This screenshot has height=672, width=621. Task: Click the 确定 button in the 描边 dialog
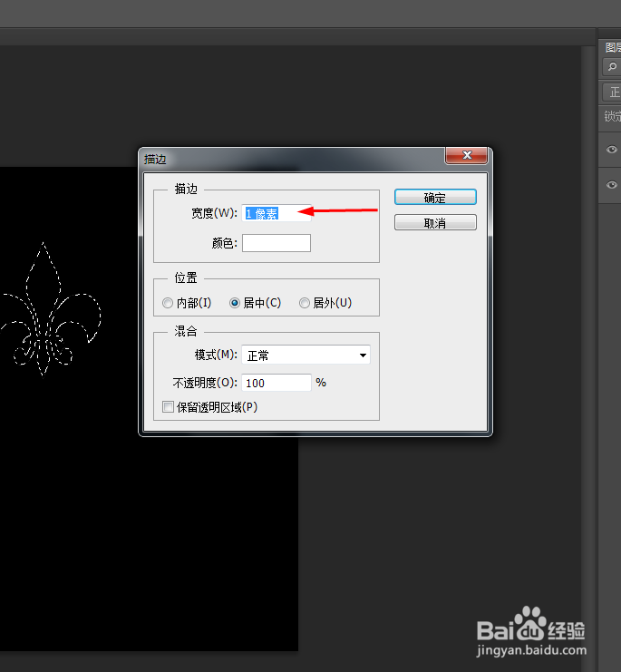(435, 197)
